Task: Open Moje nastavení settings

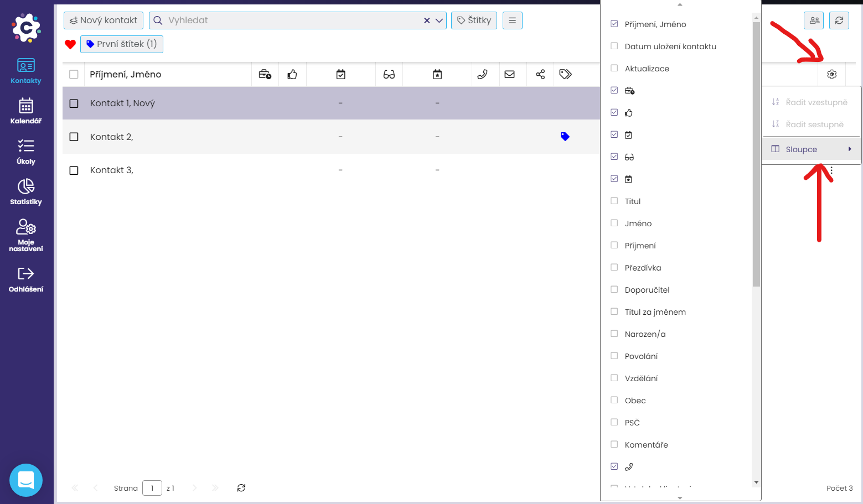Action: pyautogui.click(x=26, y=235)
